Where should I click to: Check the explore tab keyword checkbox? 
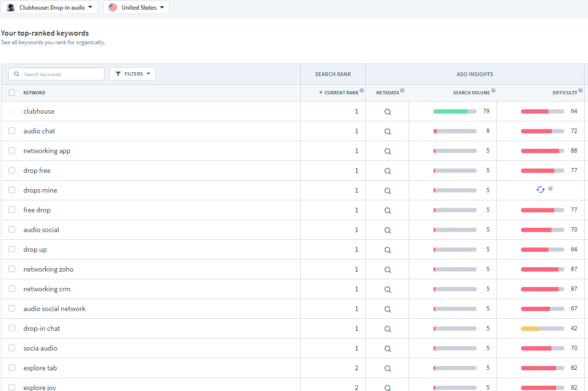point(12,368)
